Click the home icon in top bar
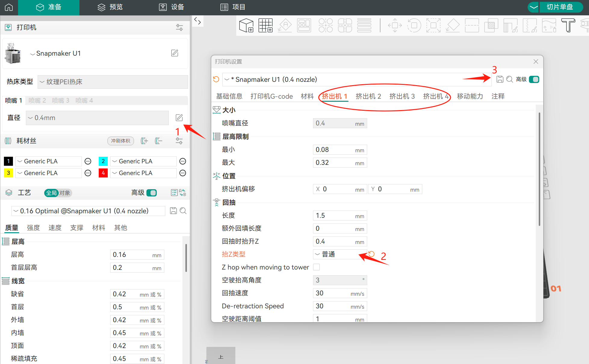 pyautogui.click(x=9, y=7)
